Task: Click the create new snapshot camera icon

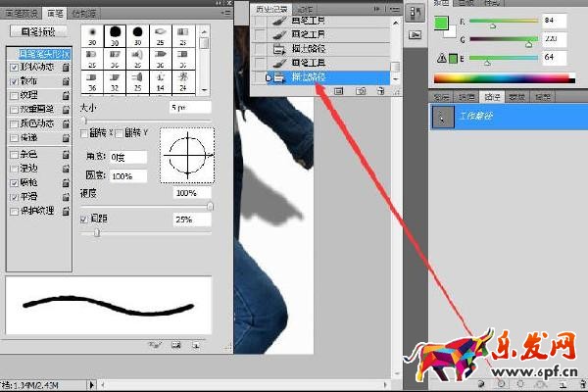Action: point(361,90)
